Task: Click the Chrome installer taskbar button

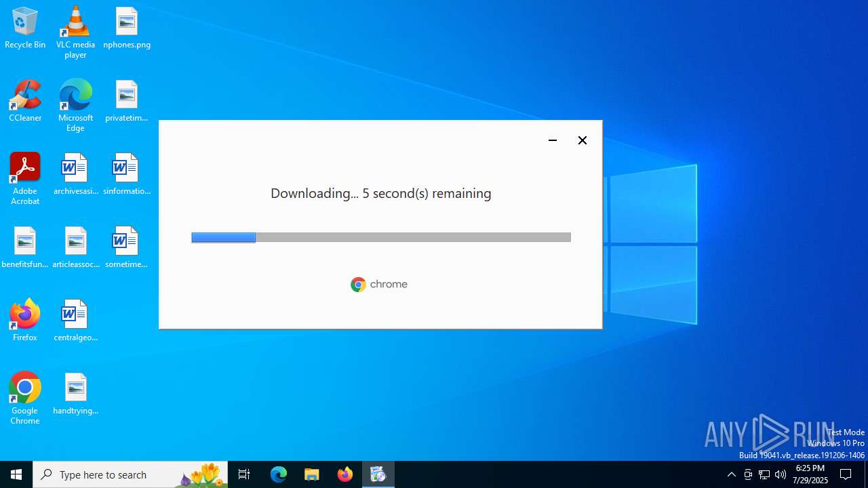Action: point(378,474)
